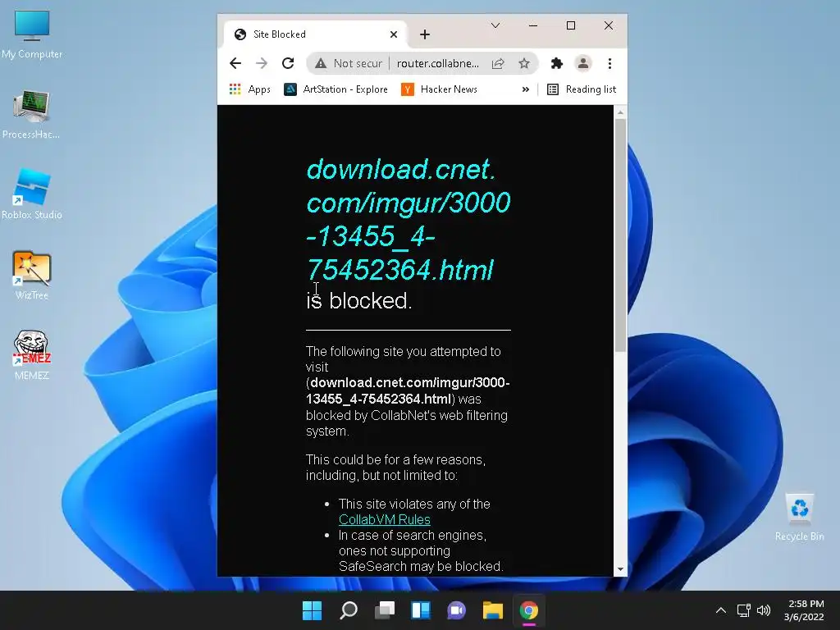Open the Chrome three-dot menu
The width and height of the screenshot is (840, 630).
click(x=609, y=63)
